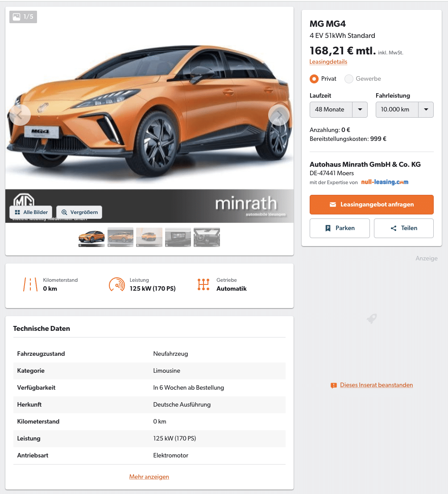Open the Leasingdetails link
This screenshot has height=494, width=448.
328,62
